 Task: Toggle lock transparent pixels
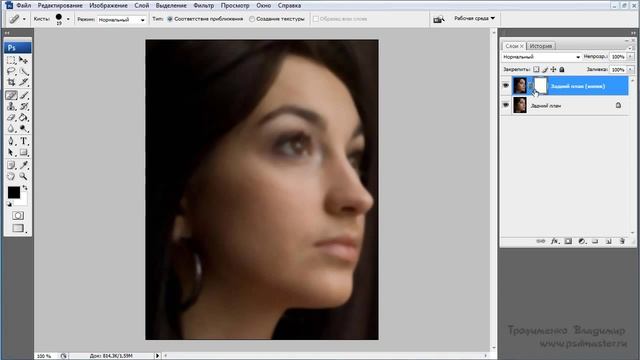coord(536,69)
